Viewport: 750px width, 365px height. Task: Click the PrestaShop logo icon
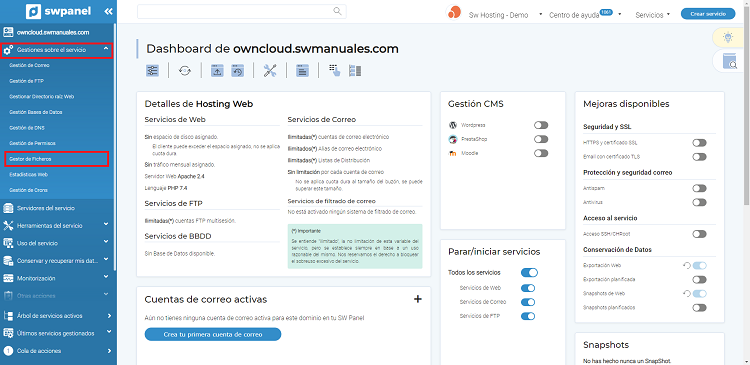453,139
